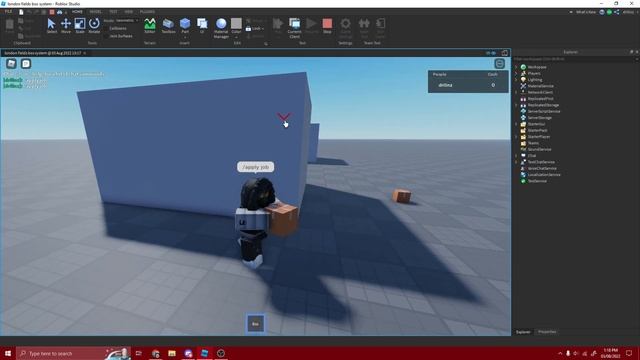Open the Windows Start menu

pyautogui.click(x=8, y=353)
